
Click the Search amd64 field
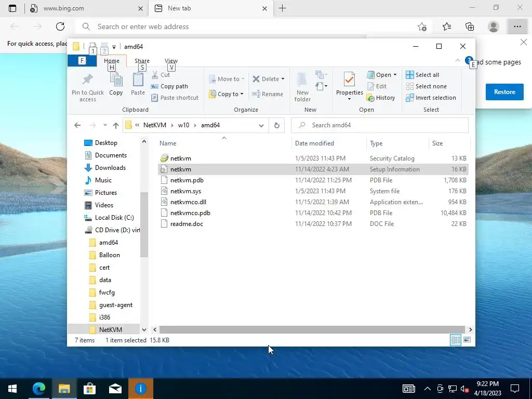[x=380, y=125]
